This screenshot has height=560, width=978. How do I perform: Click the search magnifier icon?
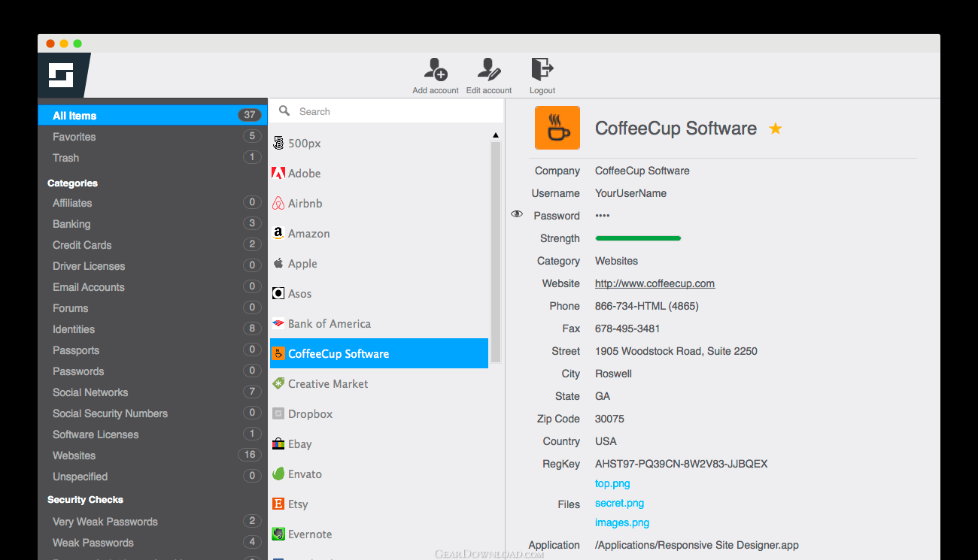point(284,110)
